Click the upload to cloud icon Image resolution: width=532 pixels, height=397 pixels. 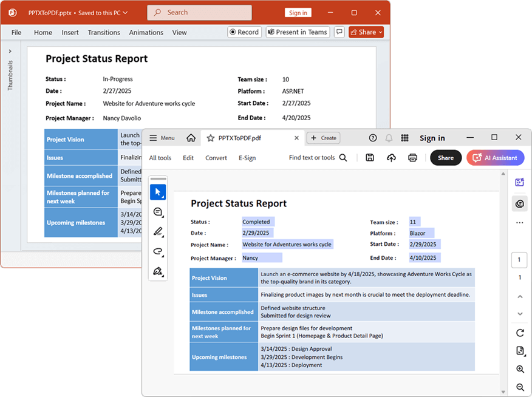pyautogui.click(x=391, y=158)
